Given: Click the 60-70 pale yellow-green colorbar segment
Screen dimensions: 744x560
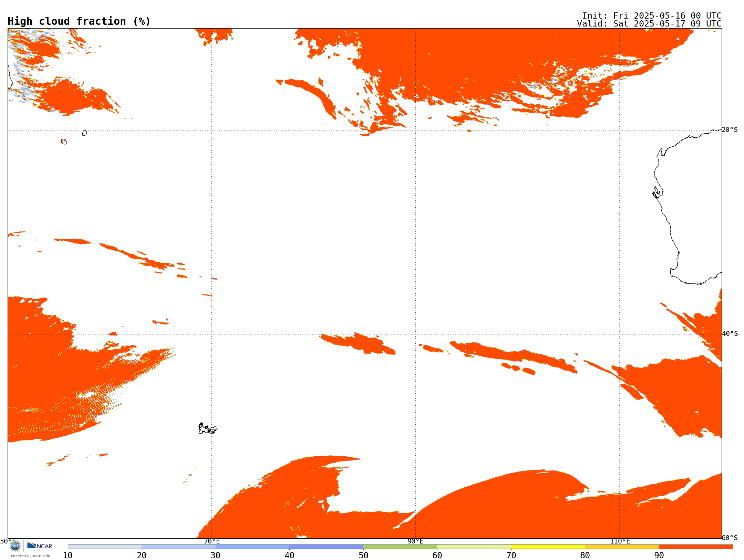Looking at the screenshot, I should (x=474, y=547).
